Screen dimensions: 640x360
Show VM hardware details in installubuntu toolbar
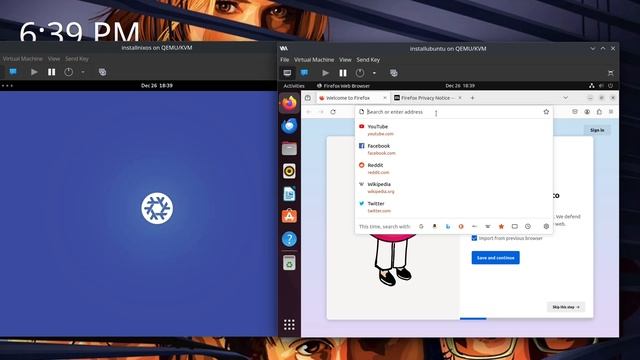(304, 73)
